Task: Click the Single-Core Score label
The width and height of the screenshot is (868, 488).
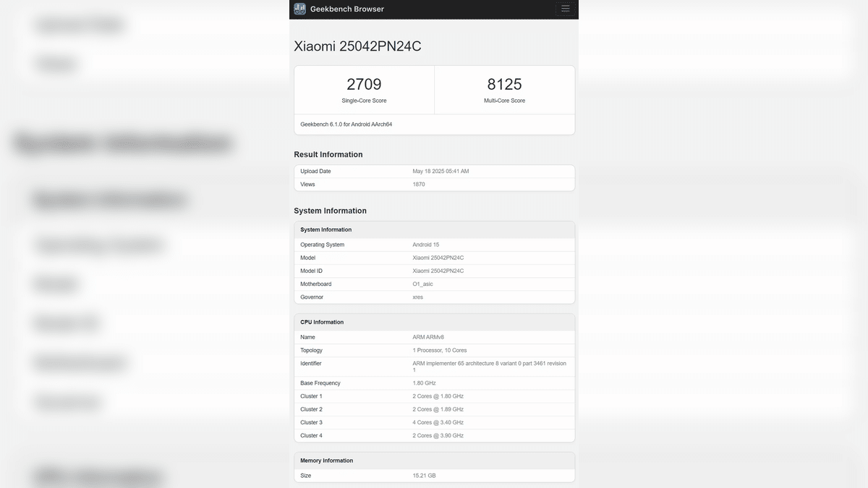Action: pyautogui.click(x=364, y=101)
